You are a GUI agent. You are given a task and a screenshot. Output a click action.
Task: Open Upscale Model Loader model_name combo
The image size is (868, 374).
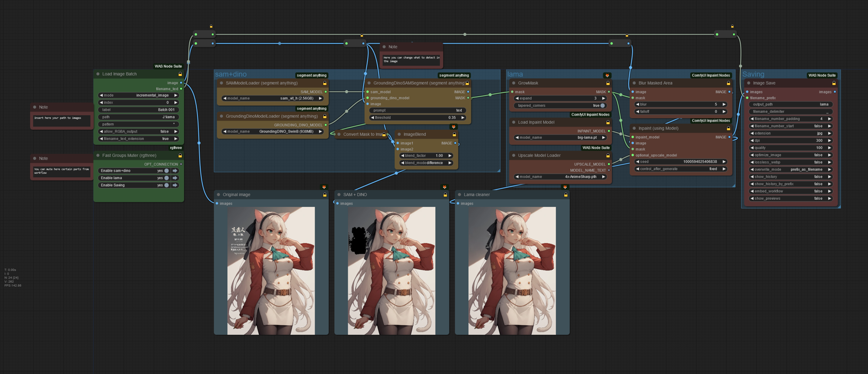tap(560, 177)
